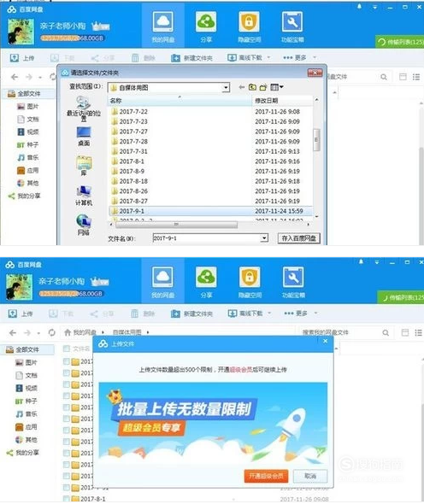Viewport: 424px width, 504px height.
Task: Open 视频 category in sidebar beside 上传文件 dialog
Action: (26, 388)
